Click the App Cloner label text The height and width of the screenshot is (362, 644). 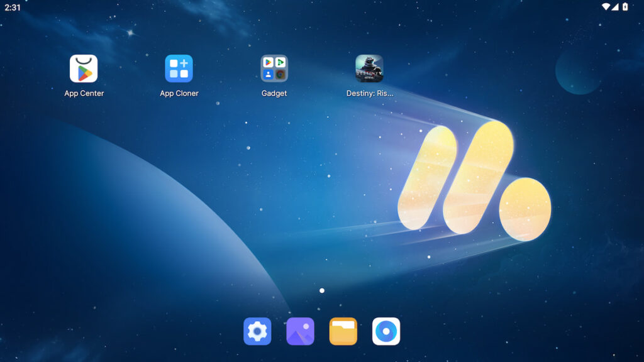pos(179,92)
